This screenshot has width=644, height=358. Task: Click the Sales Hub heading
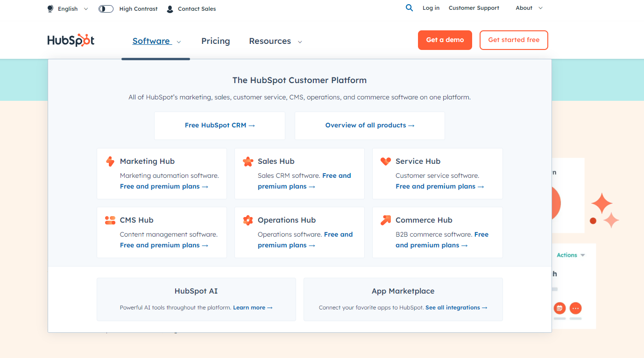[276, 161]
